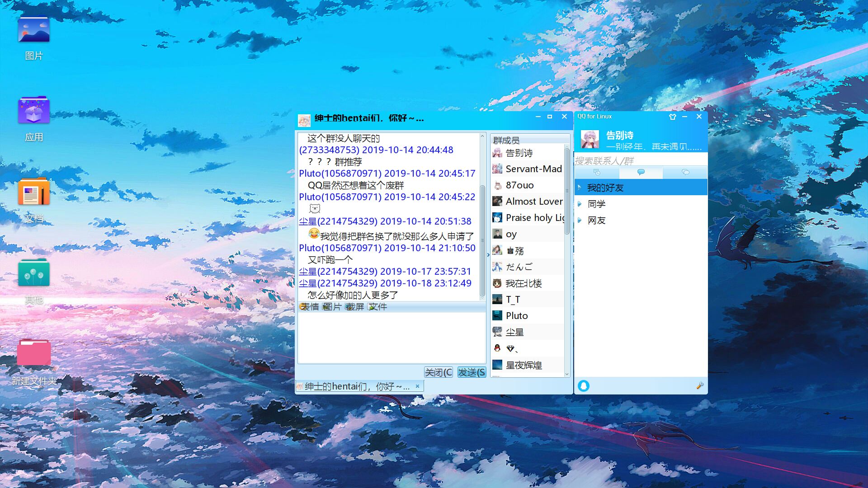Click the 表情 emoji button in chat toolbar
The width and height of the screenshot is (868, 488).
[309, 307]
